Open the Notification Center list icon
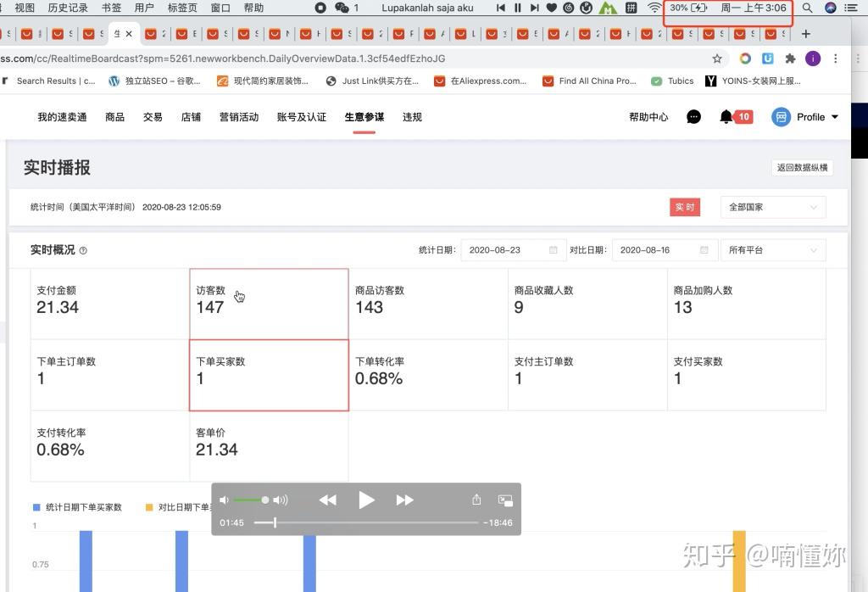This screenshot has height=592, width=868. tap(851, 8)
